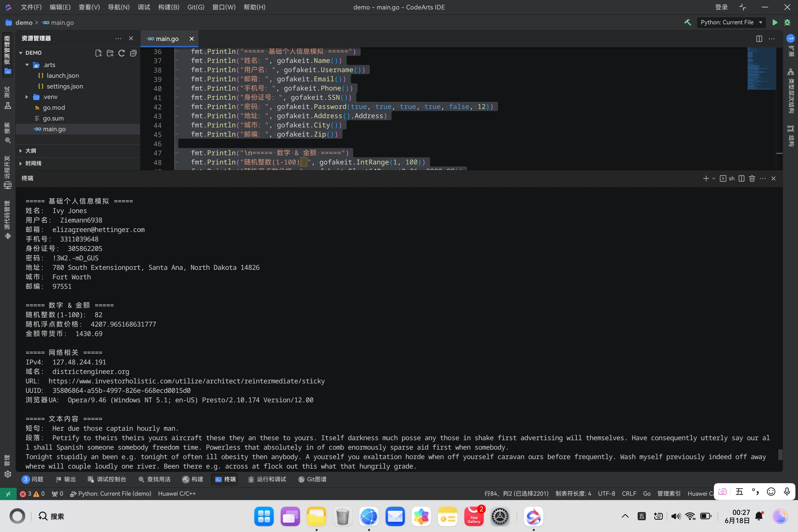
Task: Open the 导航(N) menu
Action: click(x=118, y=7)
